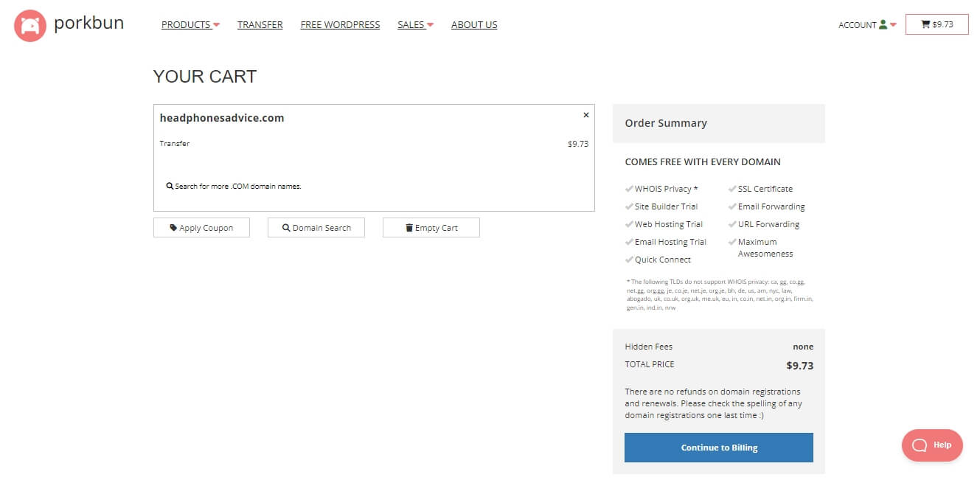980x483 pixels.
Task: Remove headphonesadvice.com with the X icon
Action: (x=586, y=115)
